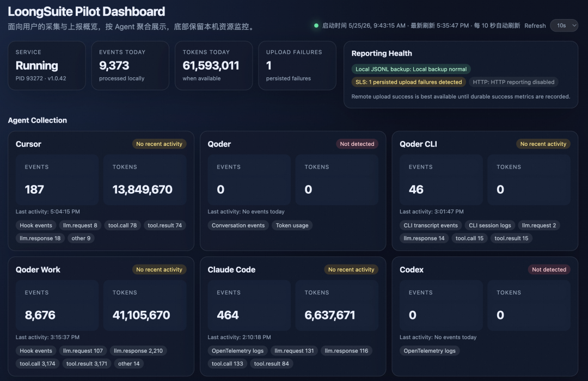588x381 pixels.
Task: Click the Token usage chip
Action: 292,225
